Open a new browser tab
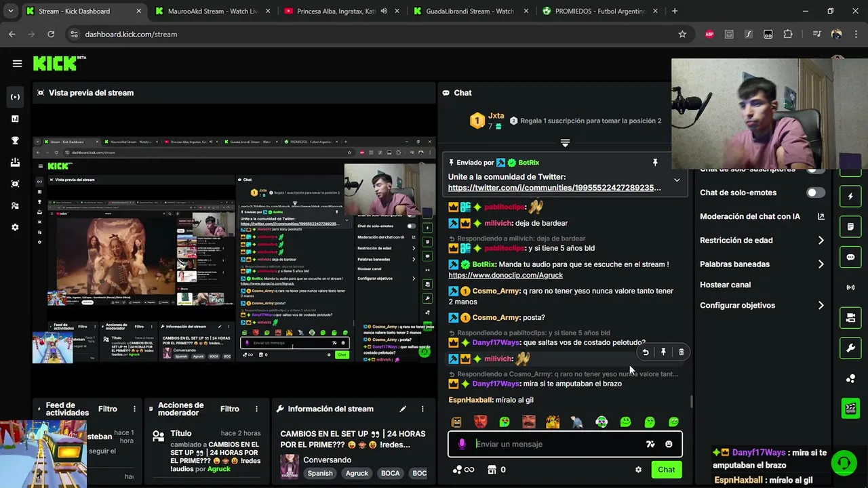Screen dimensions: 868x488 [x=674, y=11]
